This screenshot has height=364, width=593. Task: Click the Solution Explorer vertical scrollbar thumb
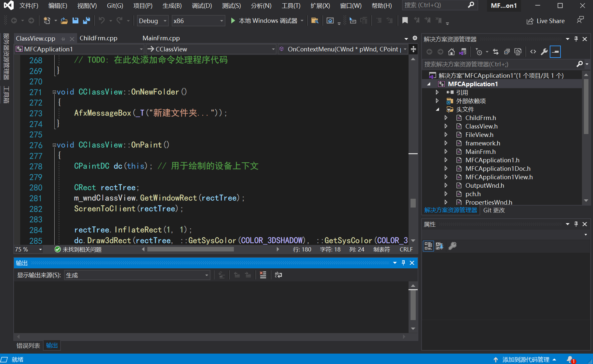coord(586,106)
